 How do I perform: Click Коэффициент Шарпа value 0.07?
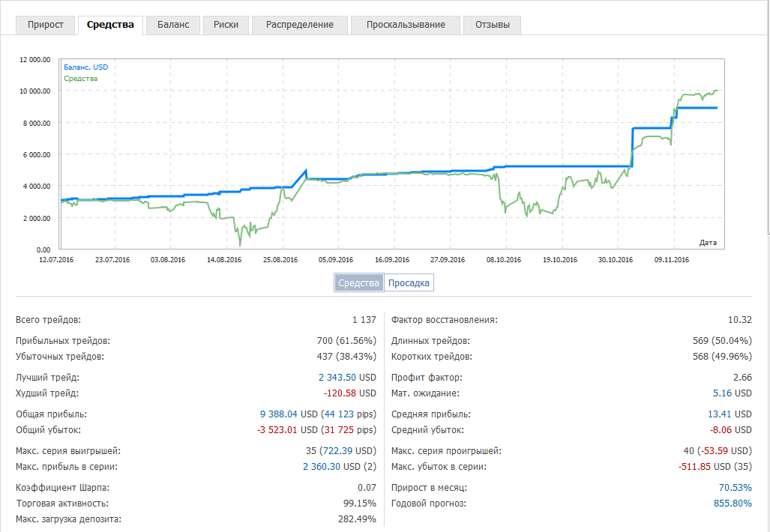(x=367, y=488)
